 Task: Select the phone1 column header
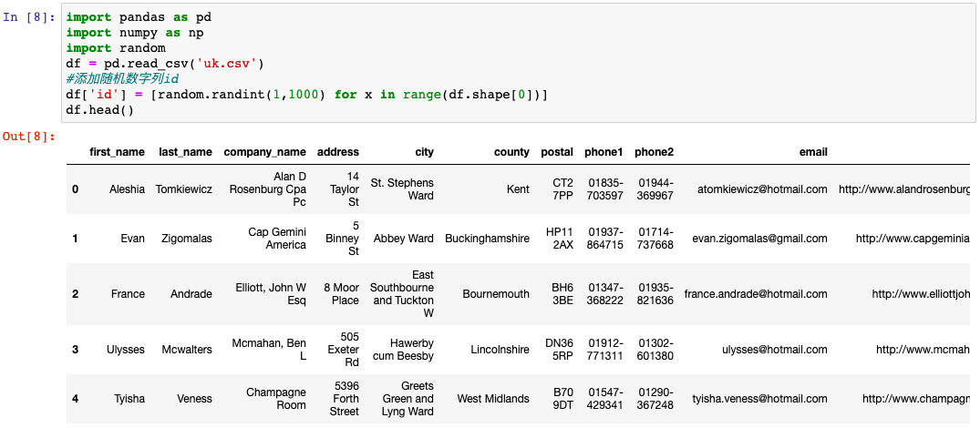click(605, 152)
